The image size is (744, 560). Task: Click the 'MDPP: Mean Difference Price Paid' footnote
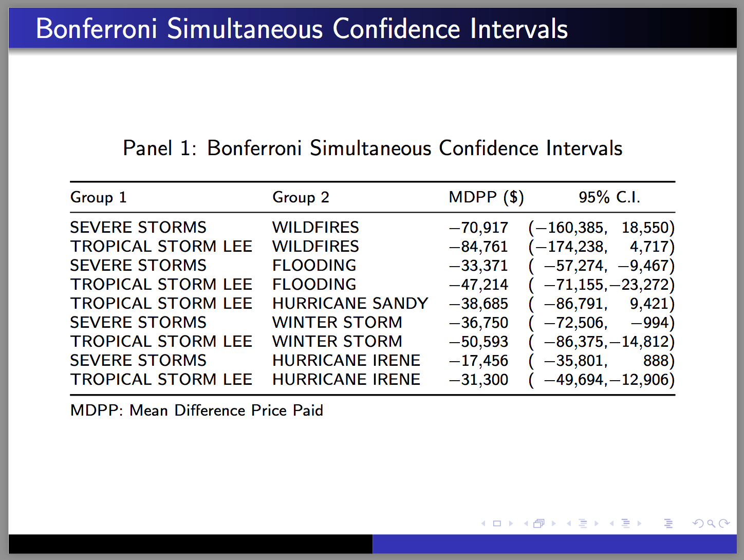197,410
